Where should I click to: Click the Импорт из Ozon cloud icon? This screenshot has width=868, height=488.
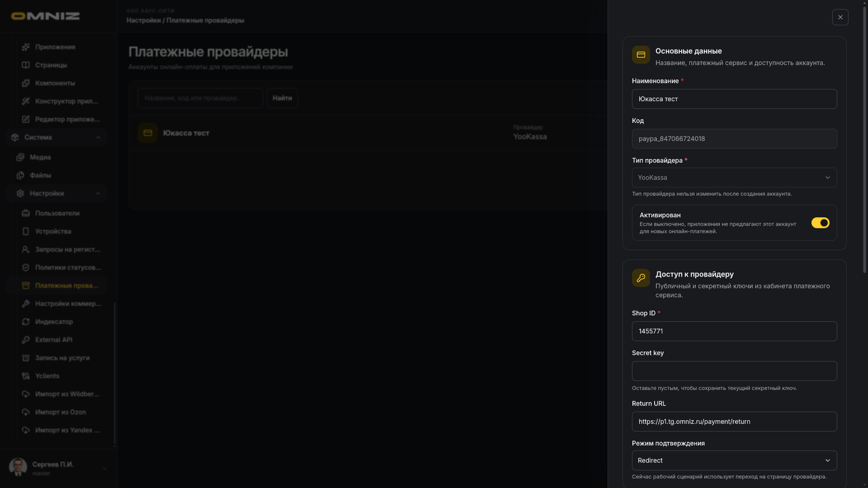[x=25, y=412]
